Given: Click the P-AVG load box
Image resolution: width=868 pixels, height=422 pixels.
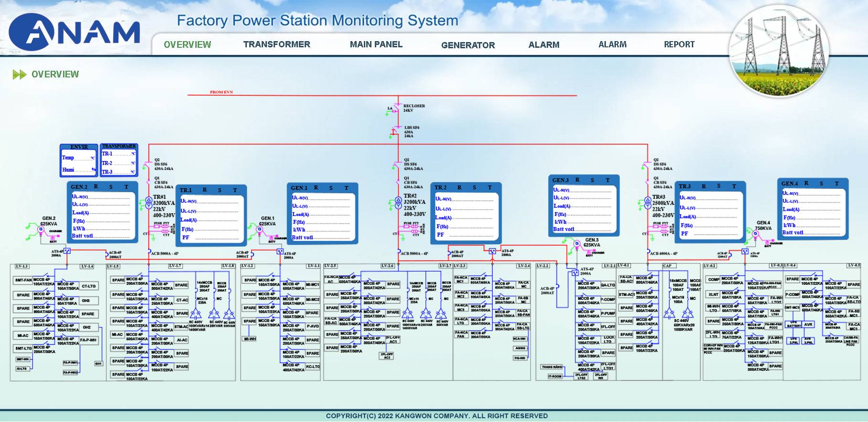Looking at the screenshot, I should [x=312, y=326].
